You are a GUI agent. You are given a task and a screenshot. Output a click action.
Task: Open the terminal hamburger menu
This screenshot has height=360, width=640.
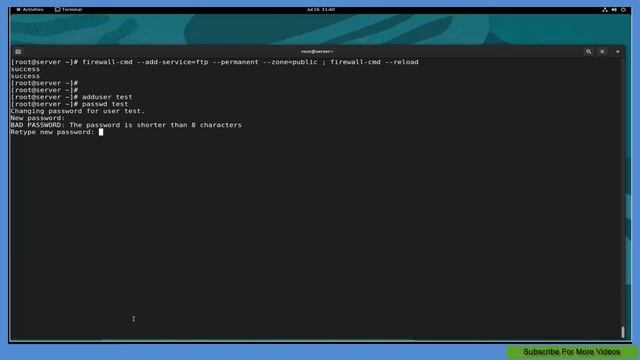point(602,52)
